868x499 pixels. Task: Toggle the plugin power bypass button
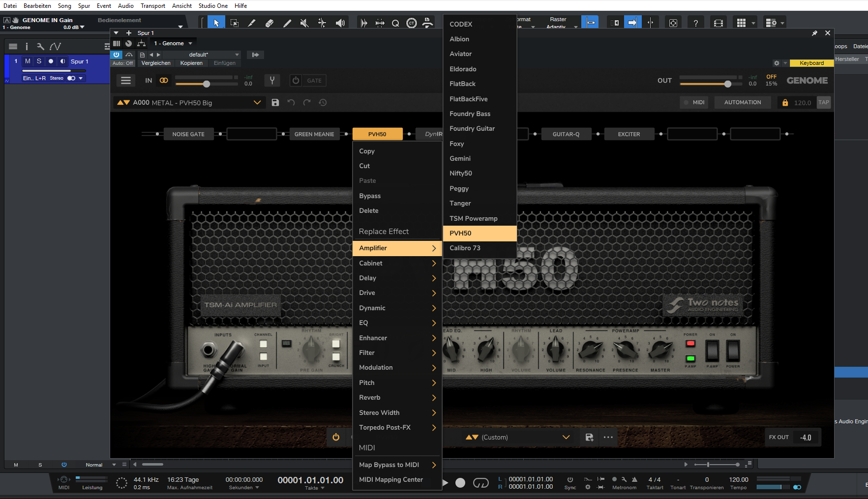117,55
